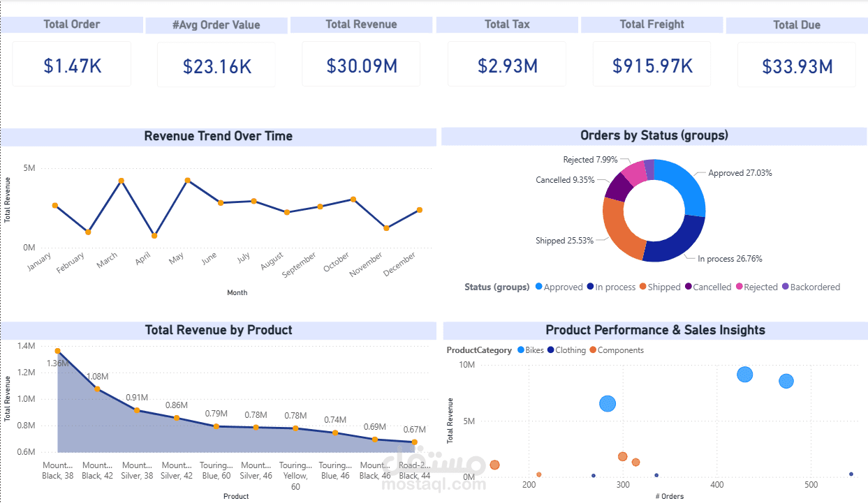Select the Product Performance chart header
868x503 pixels.
(655, 330)
